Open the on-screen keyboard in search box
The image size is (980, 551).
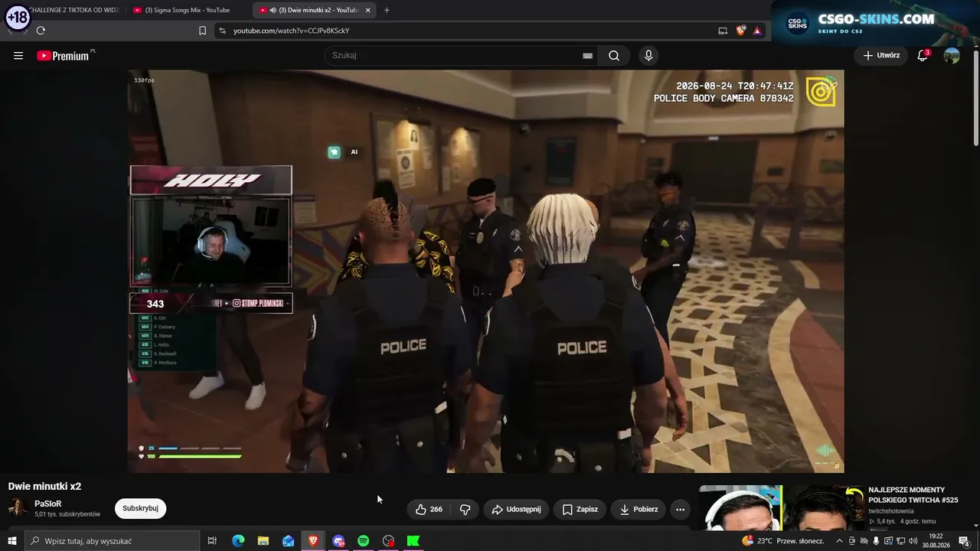point(587,55)
